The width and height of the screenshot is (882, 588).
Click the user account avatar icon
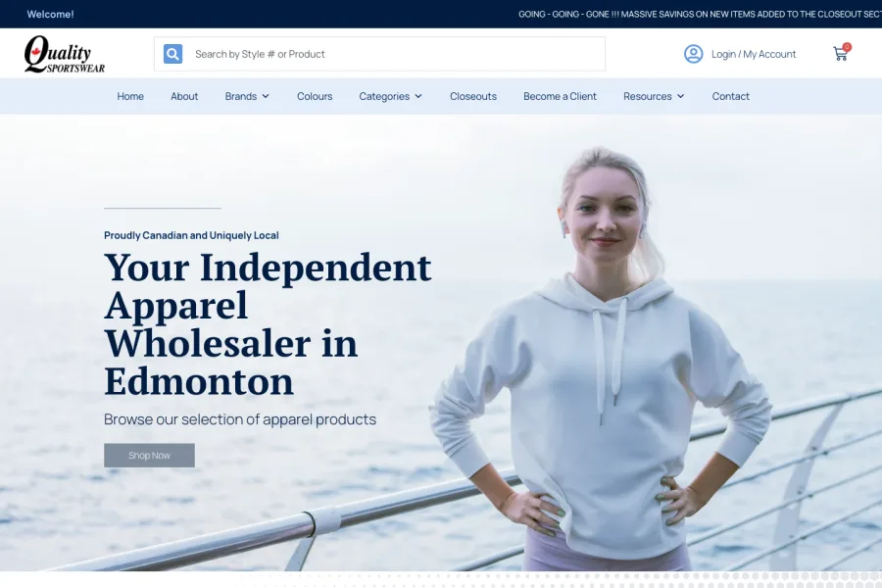[x=693, y=54]
